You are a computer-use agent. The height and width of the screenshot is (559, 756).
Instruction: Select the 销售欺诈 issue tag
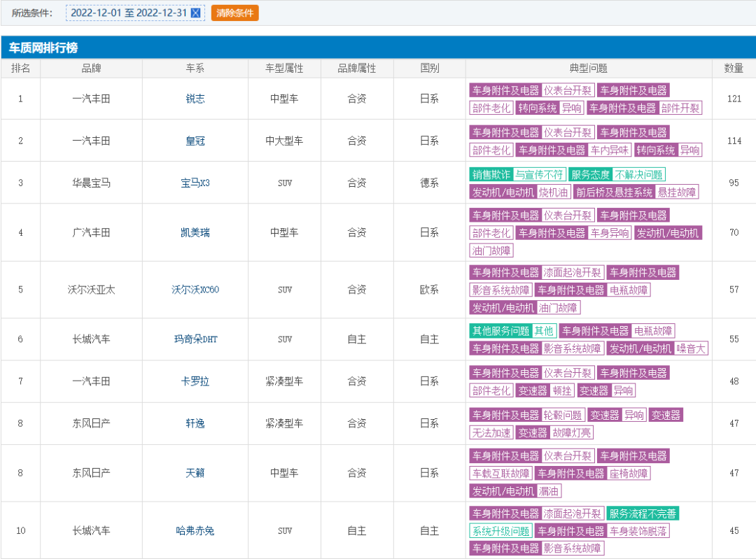[x=491, y=174]
